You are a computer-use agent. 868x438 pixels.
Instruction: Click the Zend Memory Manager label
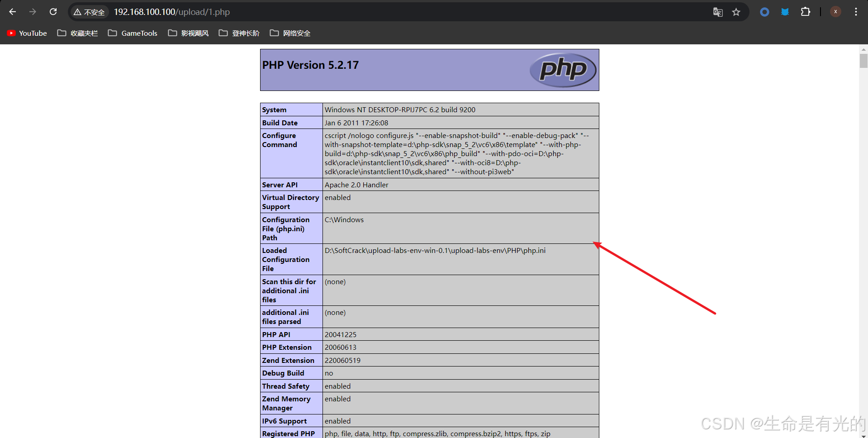click(x=286, y=403)
